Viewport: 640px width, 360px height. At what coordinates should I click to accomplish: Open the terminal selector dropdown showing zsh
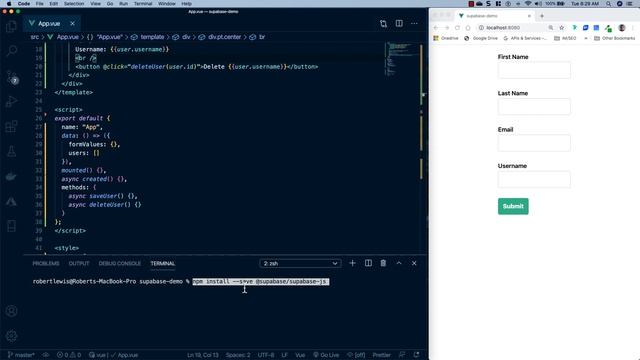point(300,264)
